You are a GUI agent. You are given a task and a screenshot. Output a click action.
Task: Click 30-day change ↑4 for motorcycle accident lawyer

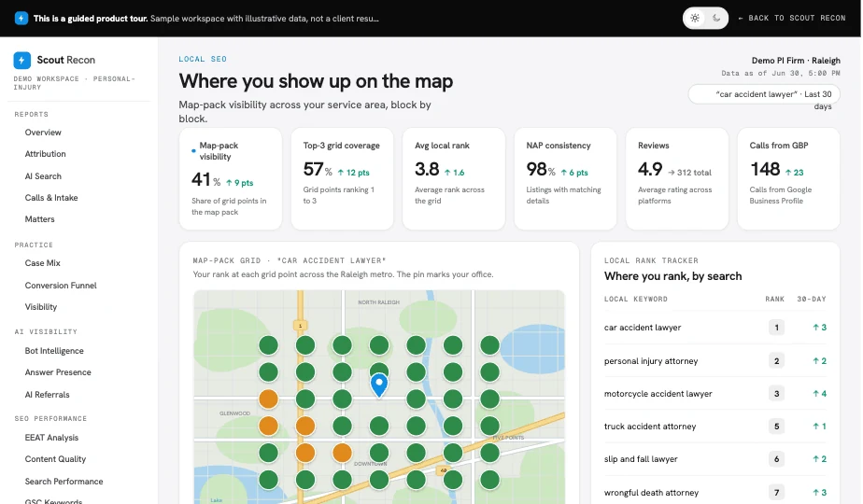819,394
